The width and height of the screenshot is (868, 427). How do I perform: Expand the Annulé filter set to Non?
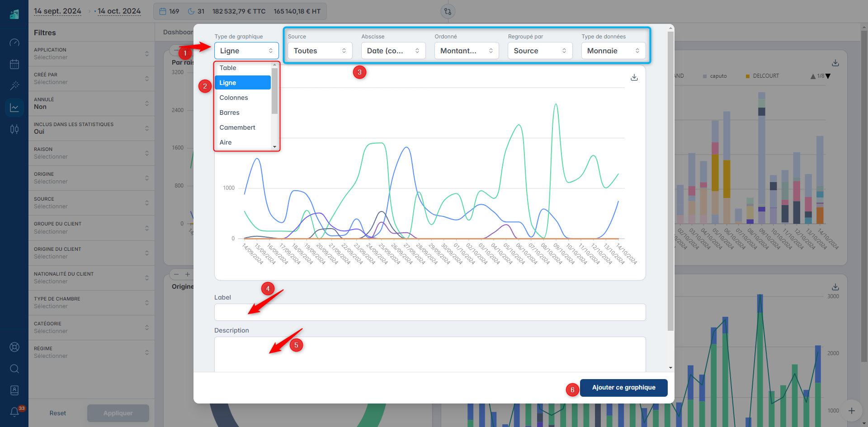point(91,103)
